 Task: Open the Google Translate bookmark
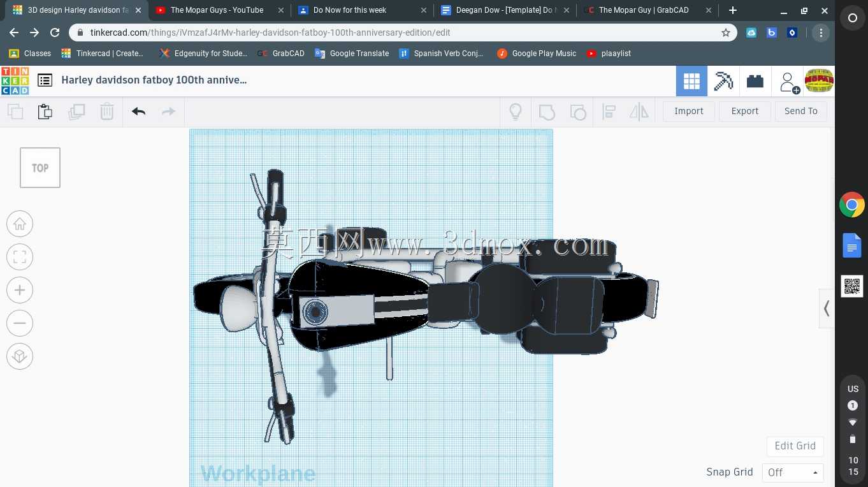coord(352,54)
